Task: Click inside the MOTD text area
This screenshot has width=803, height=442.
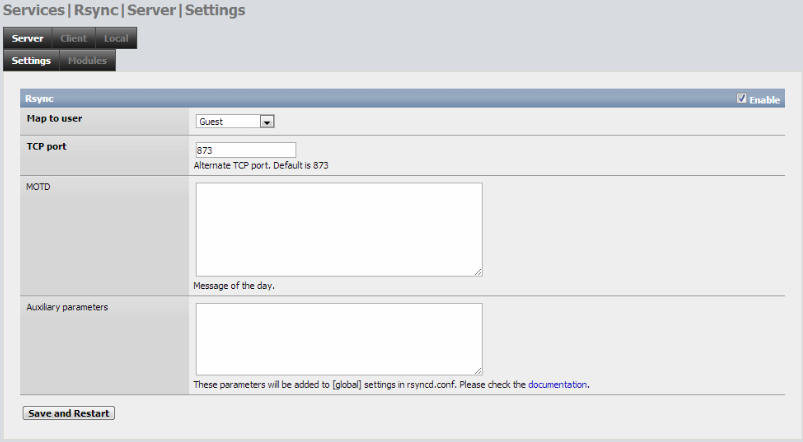Action: coord(339,229)
